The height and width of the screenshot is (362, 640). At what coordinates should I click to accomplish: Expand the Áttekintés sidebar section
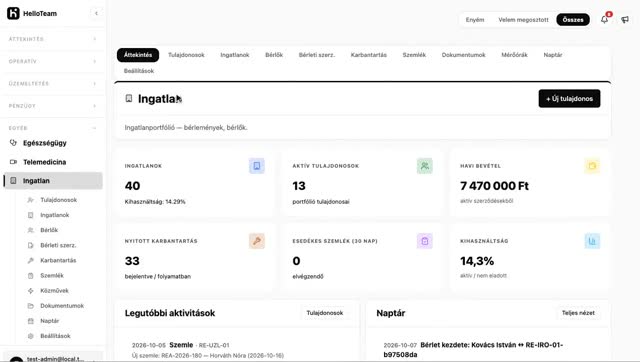52,39
